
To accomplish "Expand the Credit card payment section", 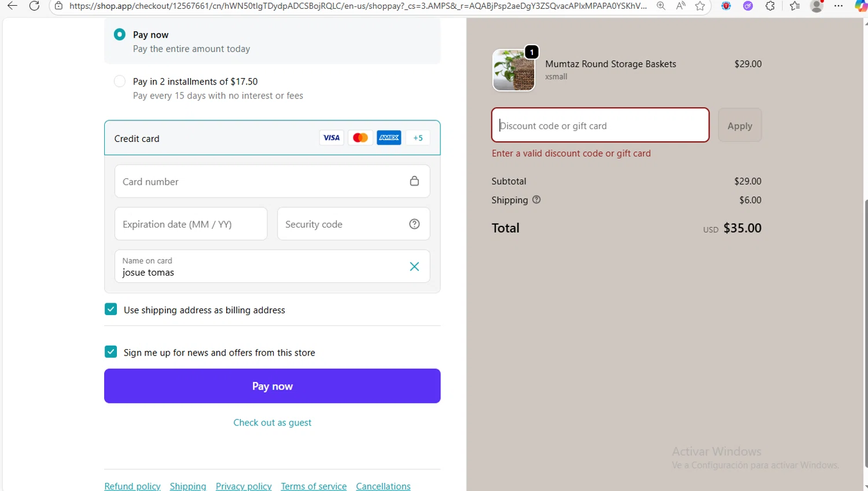I will pos(273,138).
